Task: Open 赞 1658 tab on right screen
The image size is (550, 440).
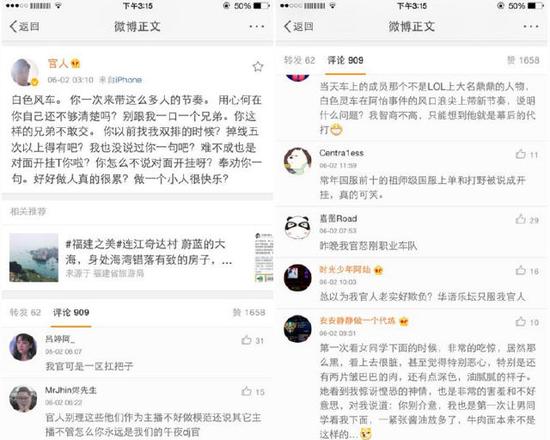Action: tap(523, 60)
